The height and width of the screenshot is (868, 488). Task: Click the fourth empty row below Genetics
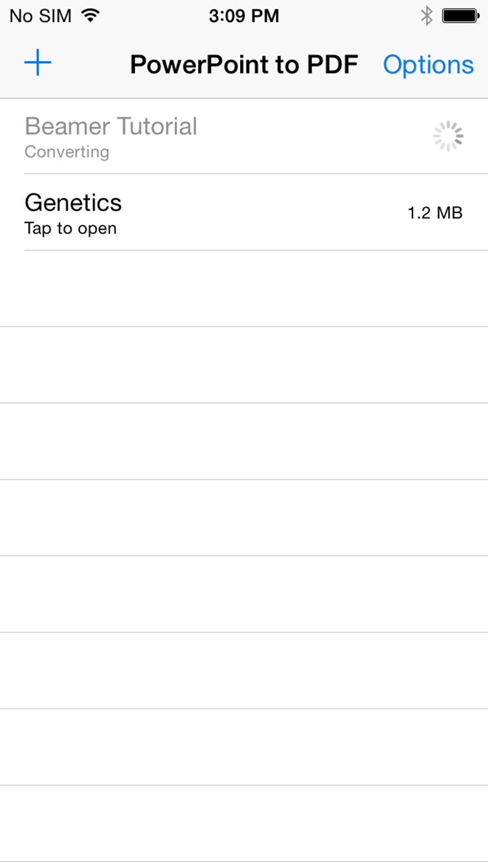(x=244, y=518)
